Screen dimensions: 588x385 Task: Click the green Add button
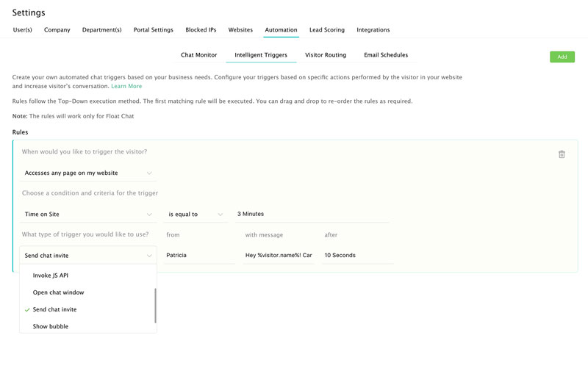point(562,57)
